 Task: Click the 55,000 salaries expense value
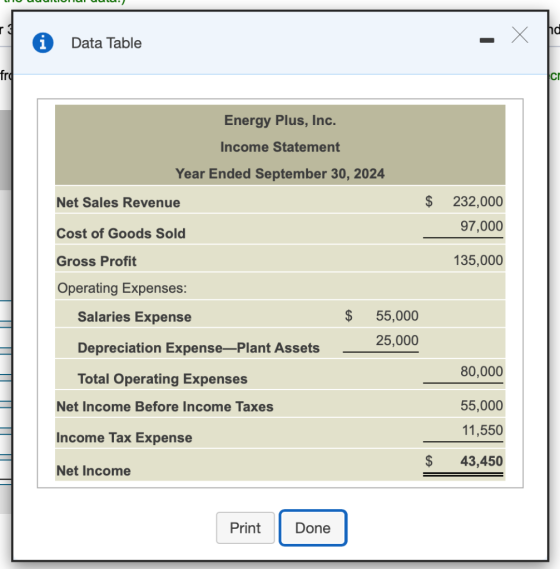click(x=397, y=316)
